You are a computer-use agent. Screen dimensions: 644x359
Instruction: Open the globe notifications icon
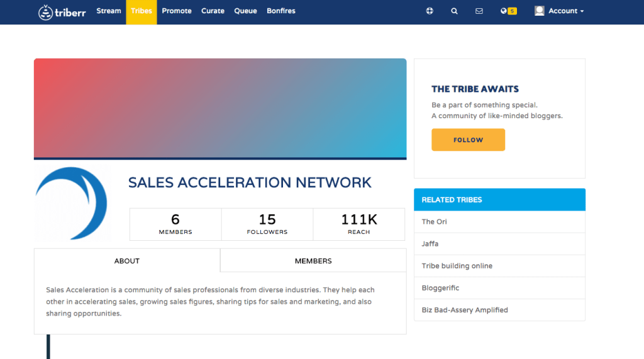pyautogui.click(x=504, y=11)
